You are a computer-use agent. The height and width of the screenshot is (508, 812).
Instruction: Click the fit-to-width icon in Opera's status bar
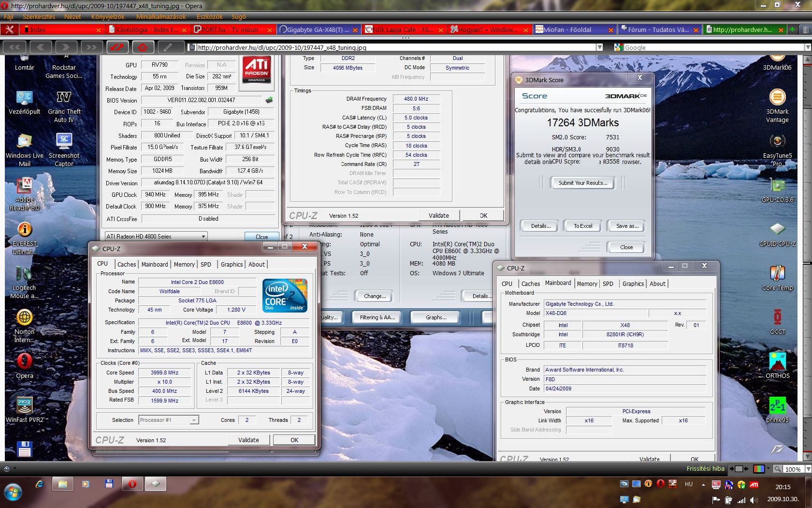coord(738,469)
